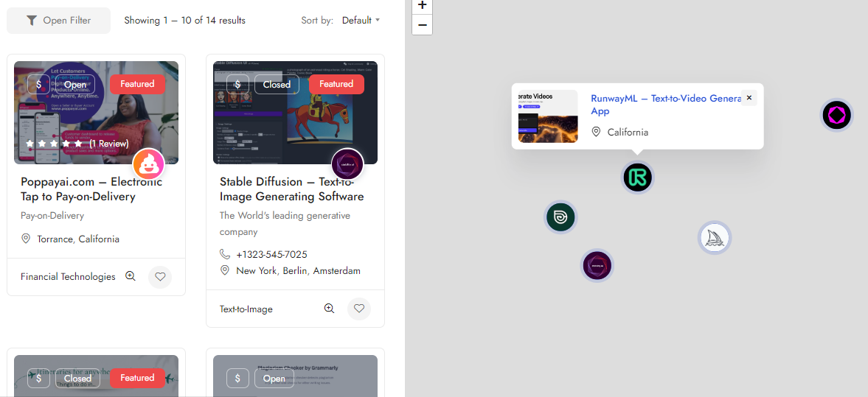Image resolution: width=868 pixels, height=397 pixels.
Task: Open Stable Diffusion listing title
Action: point(292,189)
